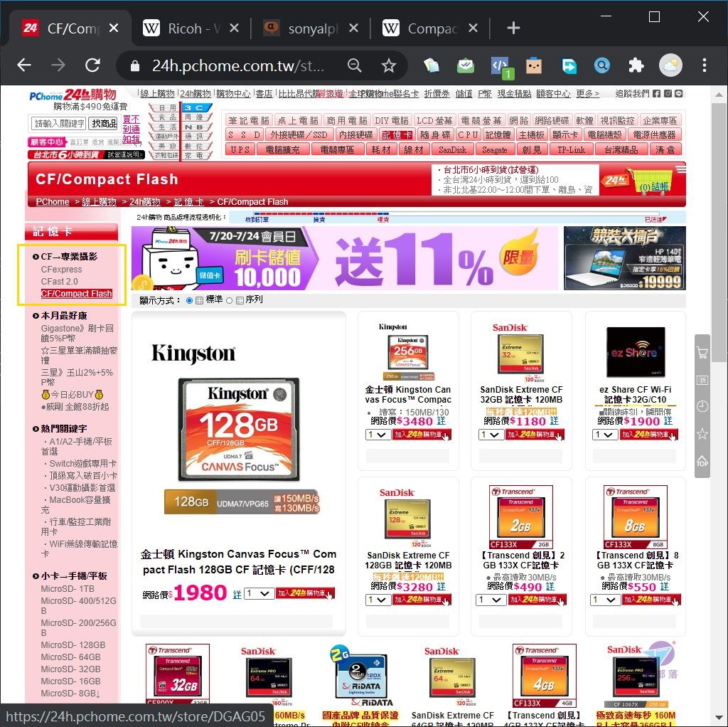
Task: Click the Facebook icon next to 追蹤我們
Action: tap(656, 93)
